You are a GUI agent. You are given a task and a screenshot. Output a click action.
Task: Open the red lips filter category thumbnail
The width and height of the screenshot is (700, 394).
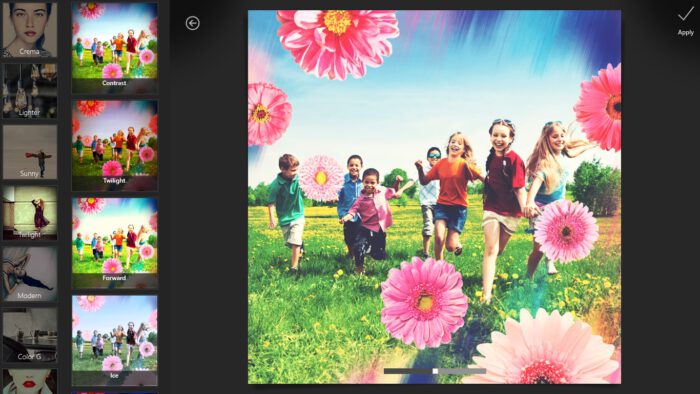[30, 381]
